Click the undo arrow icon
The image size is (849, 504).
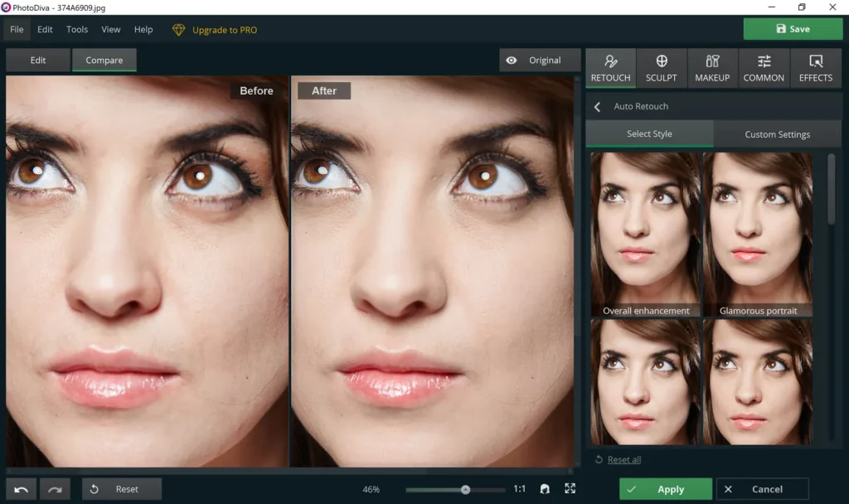tap(21, 489)
